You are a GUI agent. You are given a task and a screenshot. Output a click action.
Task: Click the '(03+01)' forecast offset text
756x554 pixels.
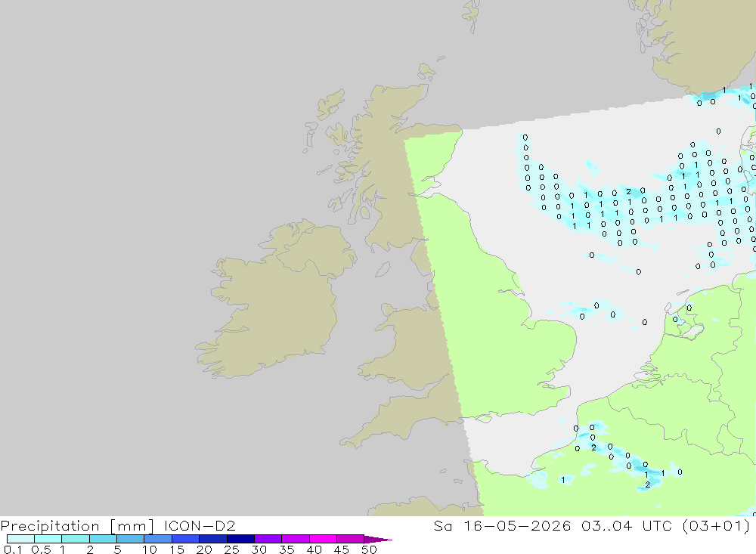coord(717,525)
